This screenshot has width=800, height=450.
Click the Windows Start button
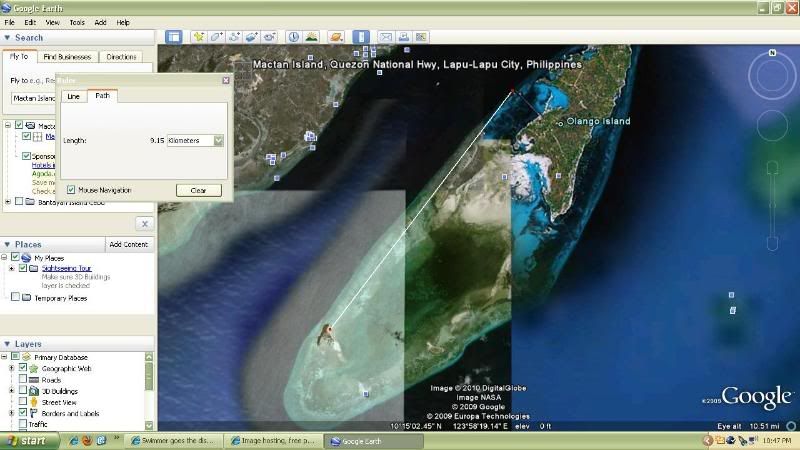(29, 440)
